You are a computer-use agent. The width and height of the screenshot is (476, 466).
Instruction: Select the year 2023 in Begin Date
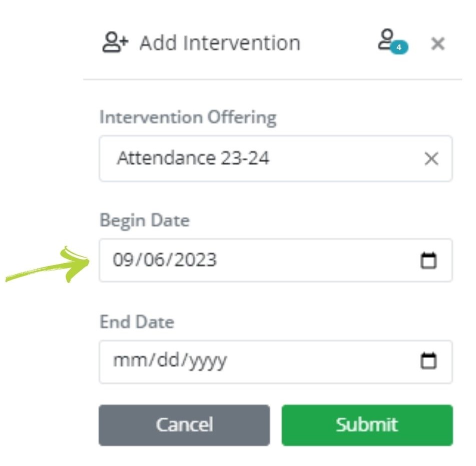tap(193, 260)
